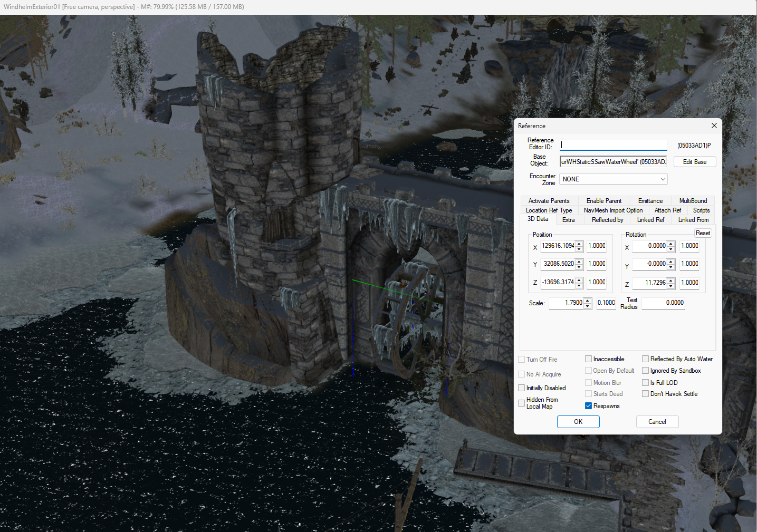Focus the Reference Editor ID text field
Viewport: 757px width, 532px height.
613,145
